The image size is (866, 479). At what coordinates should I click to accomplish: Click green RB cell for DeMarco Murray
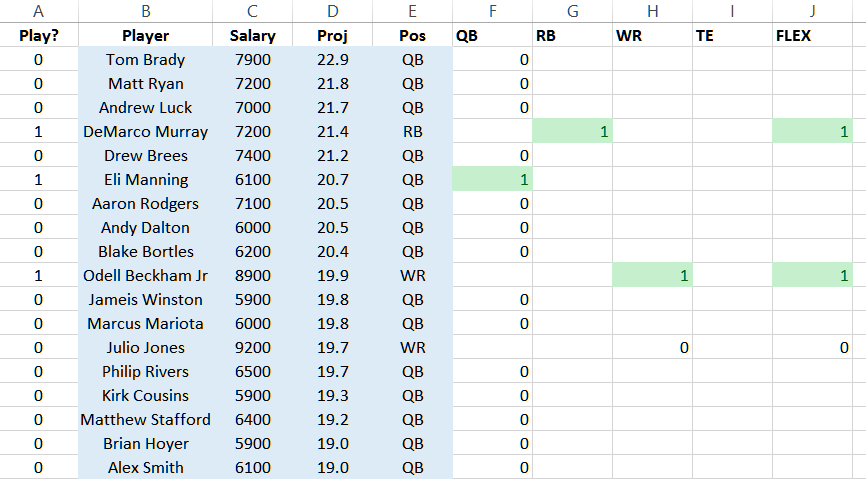coord(573,131)
